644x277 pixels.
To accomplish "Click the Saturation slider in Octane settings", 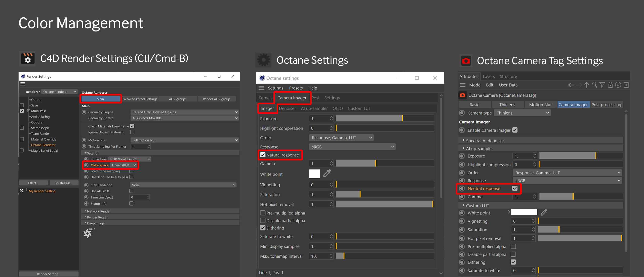I will tap(385, 194).
